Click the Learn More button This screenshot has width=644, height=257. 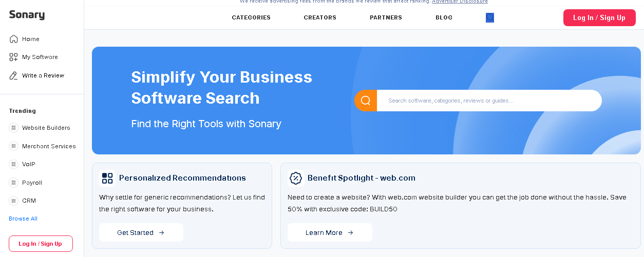pyautogui.click(x=330, y=232)
